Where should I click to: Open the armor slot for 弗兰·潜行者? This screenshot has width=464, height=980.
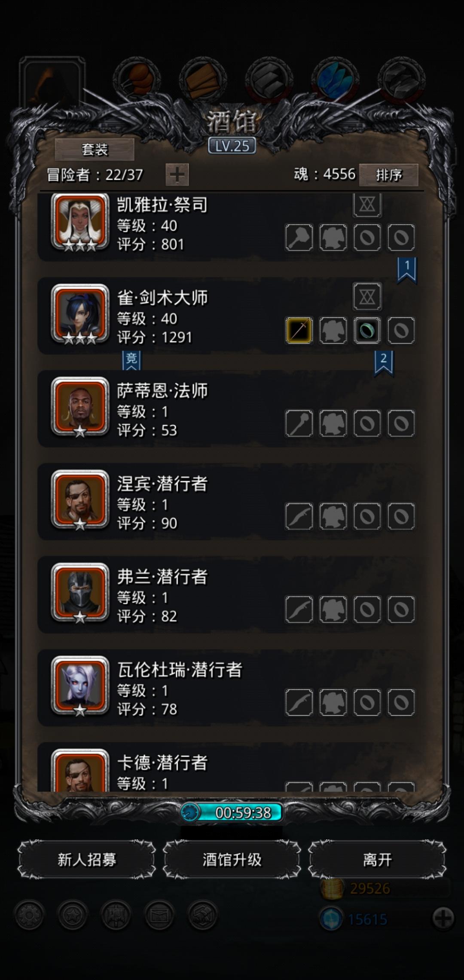[x=333, y=609]
